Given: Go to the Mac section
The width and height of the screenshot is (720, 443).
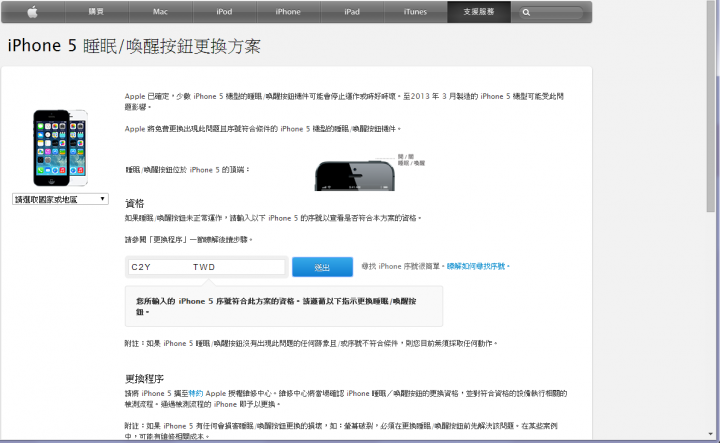Looking at the screenshot, I should (160, 12).
